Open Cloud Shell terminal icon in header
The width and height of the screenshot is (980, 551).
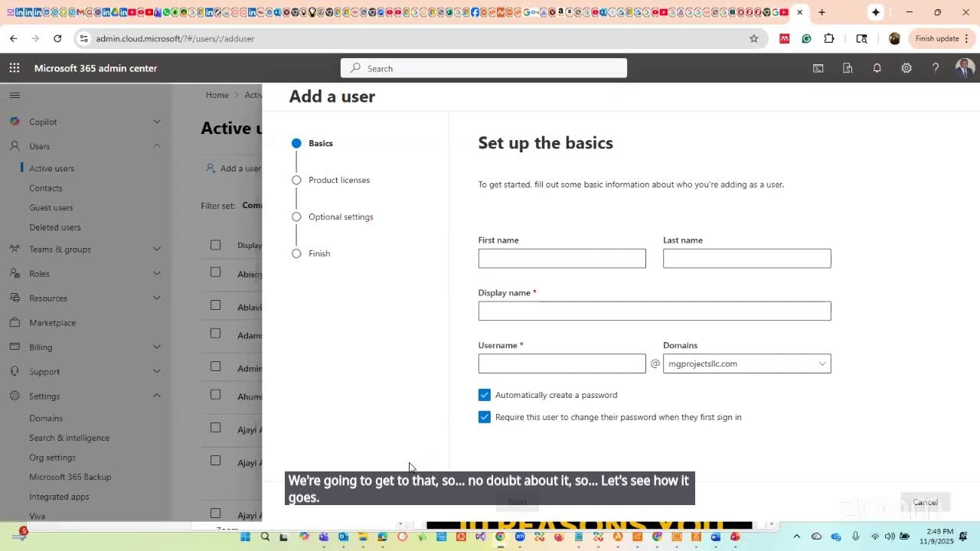818,68
